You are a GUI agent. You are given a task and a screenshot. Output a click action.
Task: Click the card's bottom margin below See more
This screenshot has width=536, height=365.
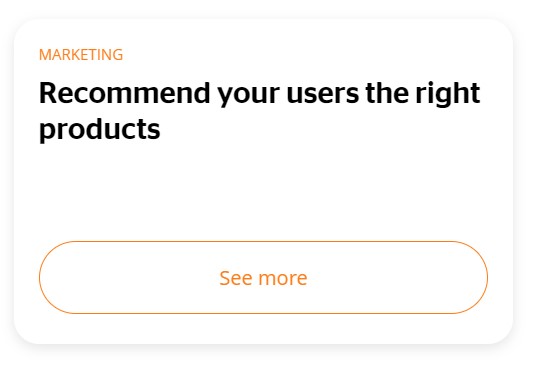(x=263, y=329)
